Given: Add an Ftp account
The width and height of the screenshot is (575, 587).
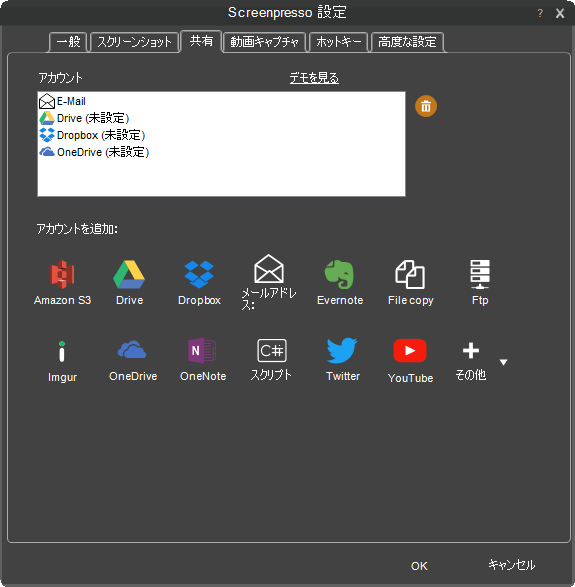Looking at the screenshot, I should pos(480,283).
